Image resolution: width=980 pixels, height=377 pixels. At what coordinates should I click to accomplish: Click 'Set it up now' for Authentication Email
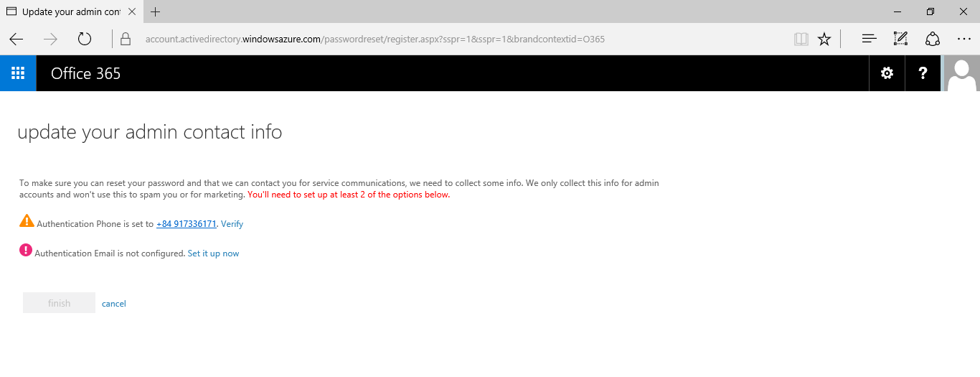(213, 253)
